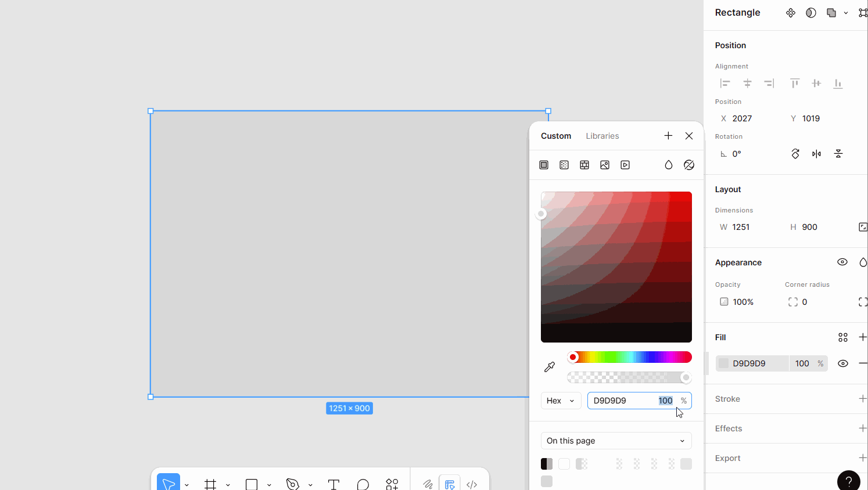Viewport: 868px width, 490px height.
Task: Click the hue slider handle
Action: point(573,357)
